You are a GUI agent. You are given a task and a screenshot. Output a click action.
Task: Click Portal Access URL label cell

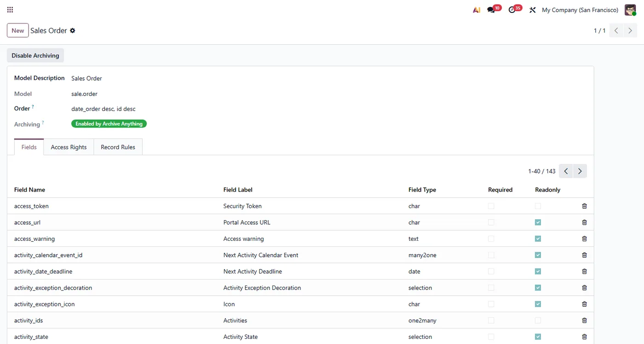[x=247, y=222]
